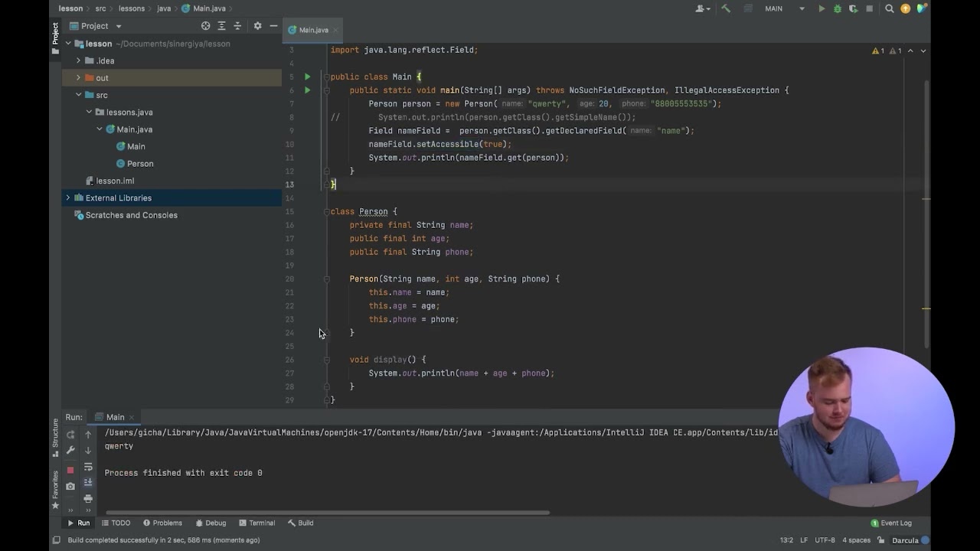Toggle soft-wrap in console
Screen dimensions: 980x551
[x=88, y=466]
